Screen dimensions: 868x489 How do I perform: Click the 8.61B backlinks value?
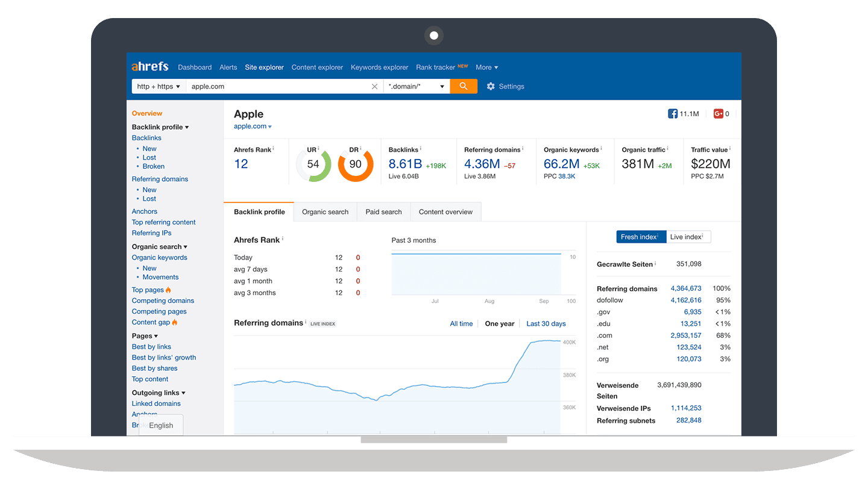point(406,164)
